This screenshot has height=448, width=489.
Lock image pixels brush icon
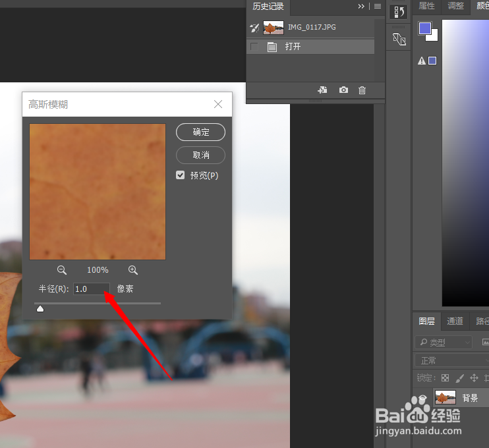pyautogui.click(x=459, y=378)
